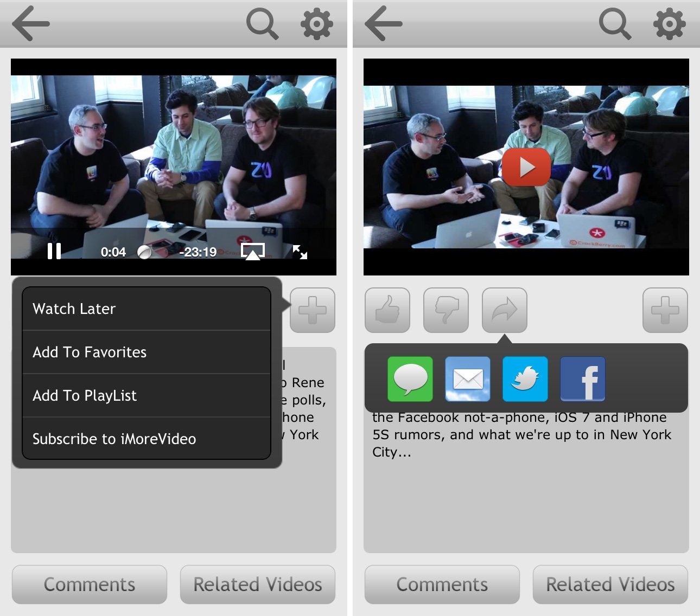Select Add To Favorites
The width and height of the screenshot is (700, 616).
coord(147,352)
